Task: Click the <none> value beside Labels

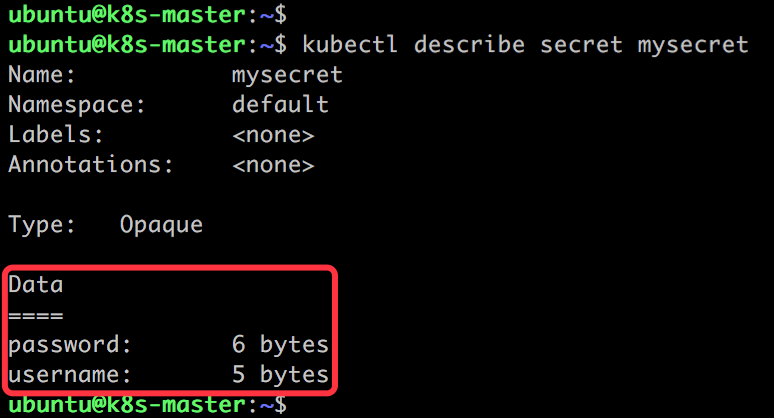Action: pyautogui.click(x=273, y=135)
